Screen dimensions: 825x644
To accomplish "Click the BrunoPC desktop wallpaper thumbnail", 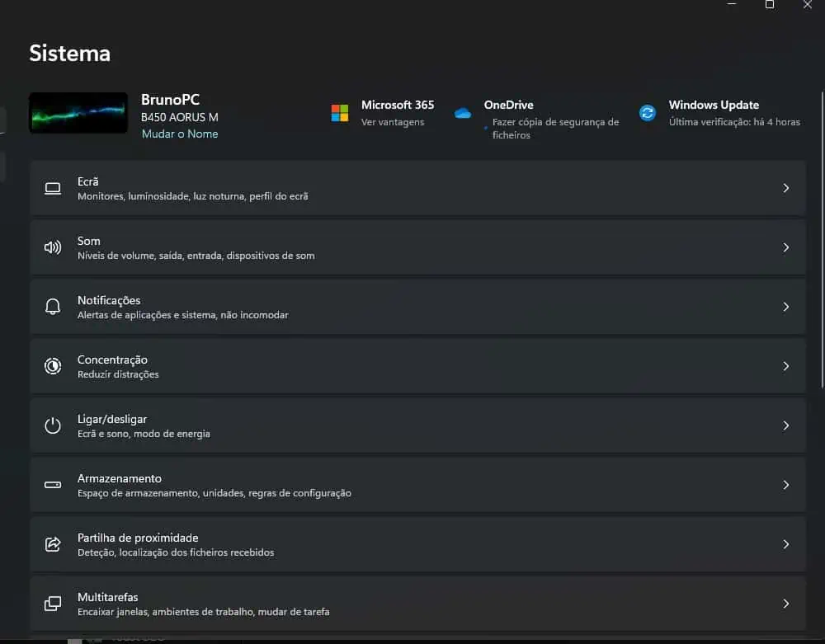I will pos(78,113).
